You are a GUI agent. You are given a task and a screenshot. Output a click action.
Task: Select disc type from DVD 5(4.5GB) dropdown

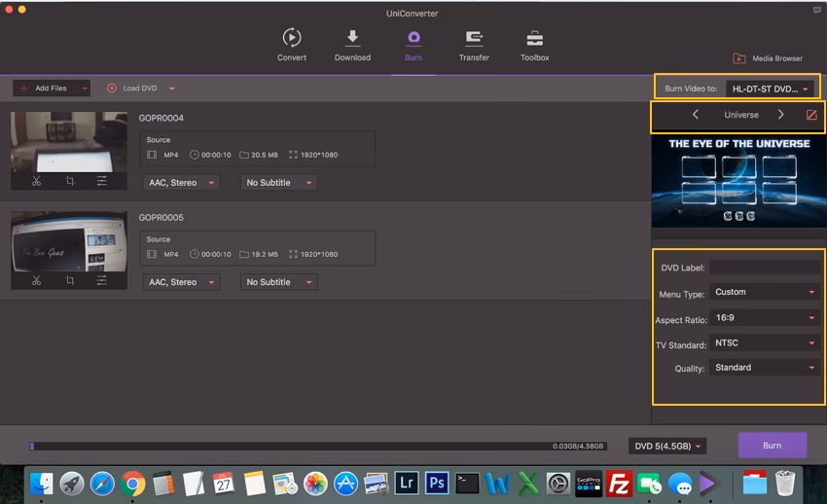click(668, 446)
